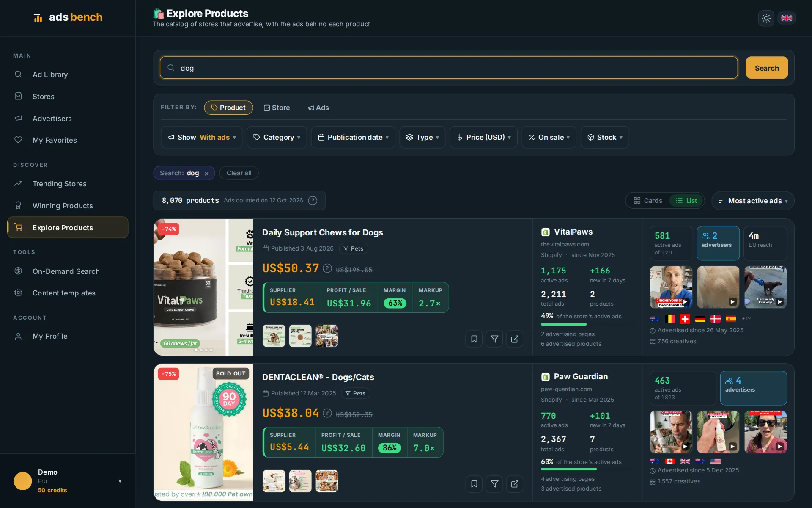The width and height of the screenshot is (812, 508).
Task: Open the Category dropdown
Action: (x=277, y=137)
